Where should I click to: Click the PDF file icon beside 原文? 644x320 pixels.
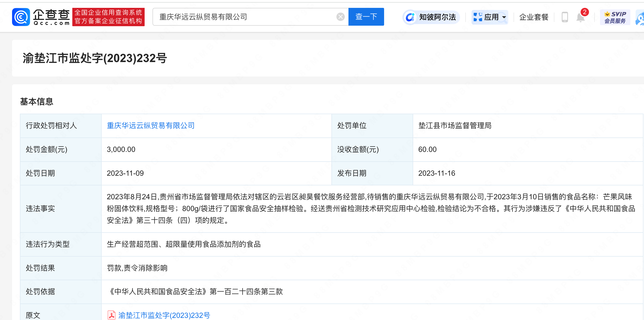(111, 315)
